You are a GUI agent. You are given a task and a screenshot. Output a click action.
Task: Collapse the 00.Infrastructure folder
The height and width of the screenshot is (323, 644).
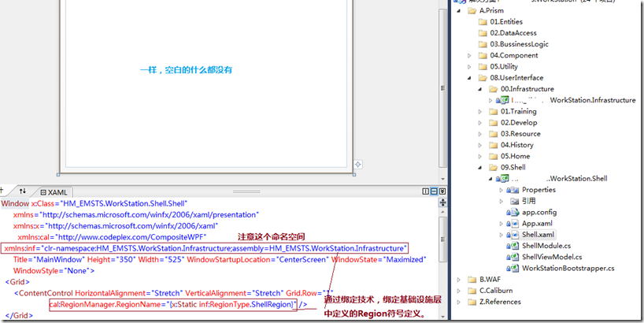[x=480, y=89]
